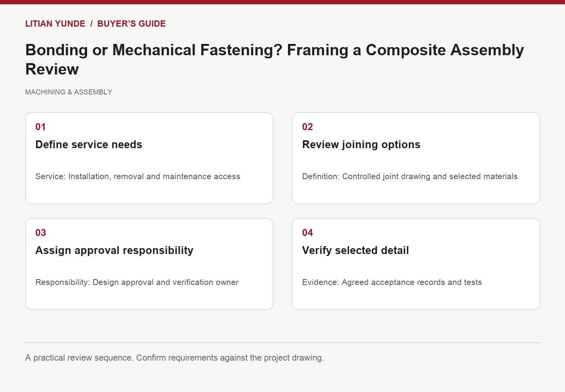Click the practical review sequence footer note
The height and width of the screenshot is (392, 565).
click(x=175, y=358)
